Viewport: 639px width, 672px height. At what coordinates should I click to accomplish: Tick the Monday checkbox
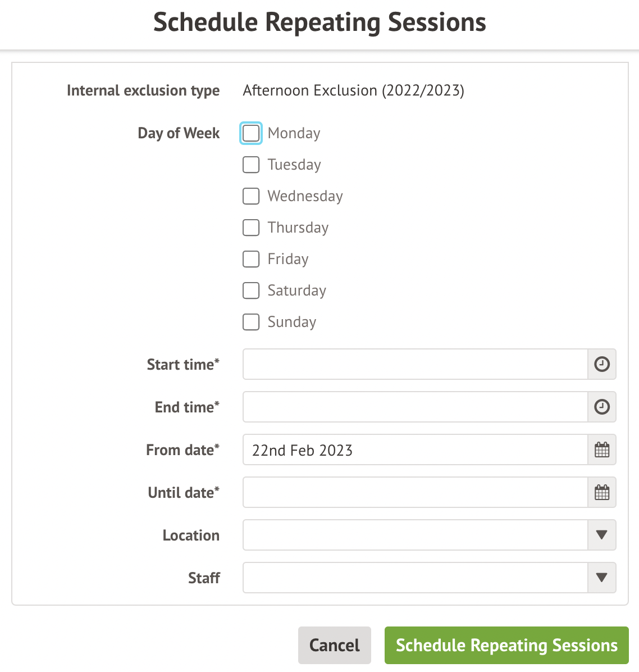coord(251,133)
